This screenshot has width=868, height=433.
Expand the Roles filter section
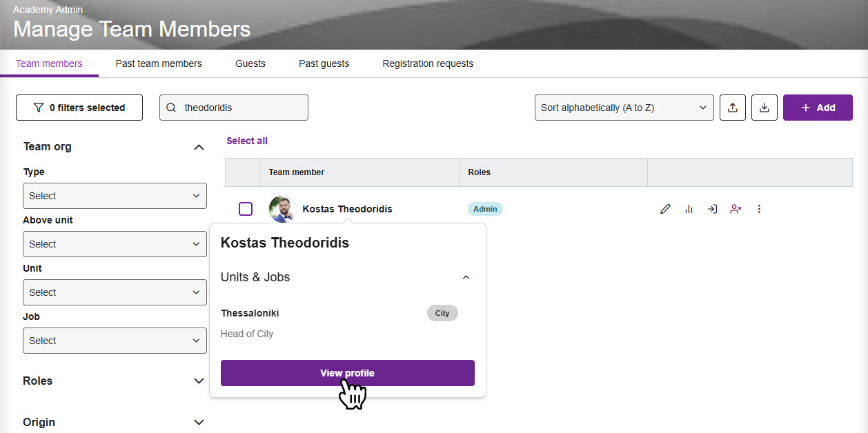[199, 381]
